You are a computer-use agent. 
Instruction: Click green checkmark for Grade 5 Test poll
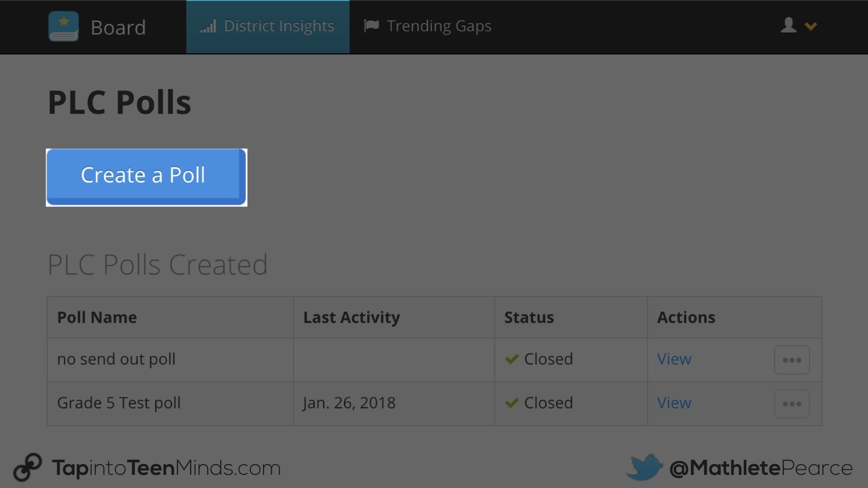pos(512,403)
